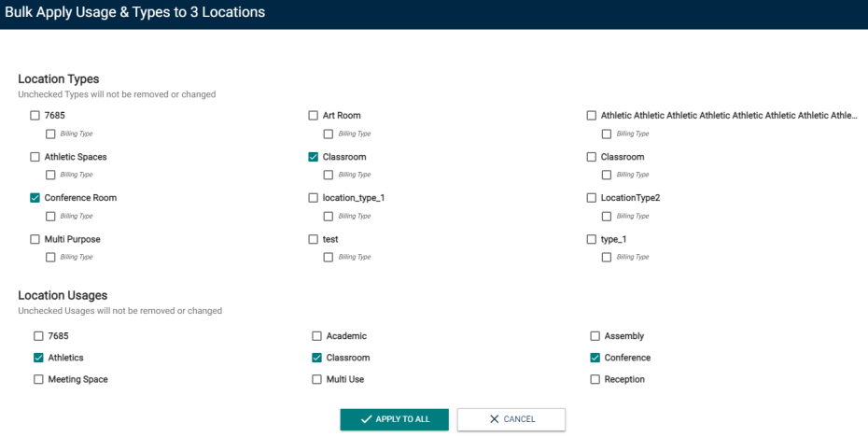868x437 pixels.
Task: Check the unchecked Classroom location type
Action: tap(592, 157)
